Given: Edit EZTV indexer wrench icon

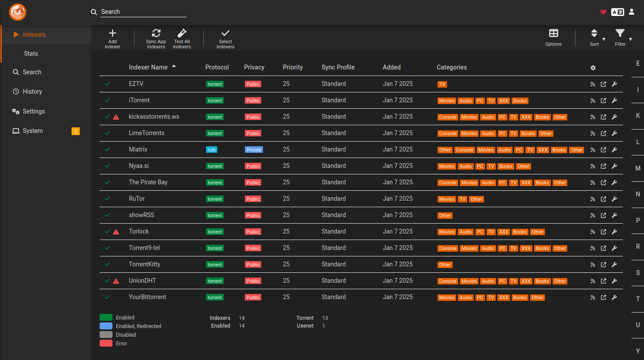Looking at the screenshot, I should (x=614, y=84).
